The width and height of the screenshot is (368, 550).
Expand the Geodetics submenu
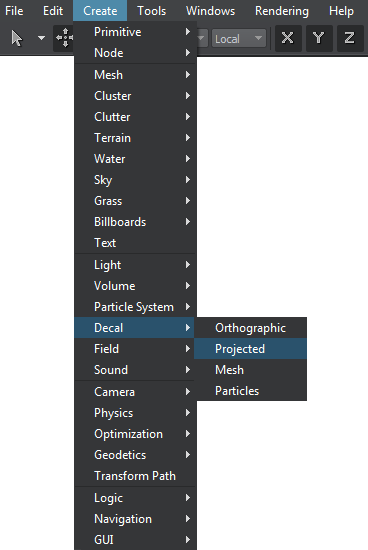(x=135, y=455)
